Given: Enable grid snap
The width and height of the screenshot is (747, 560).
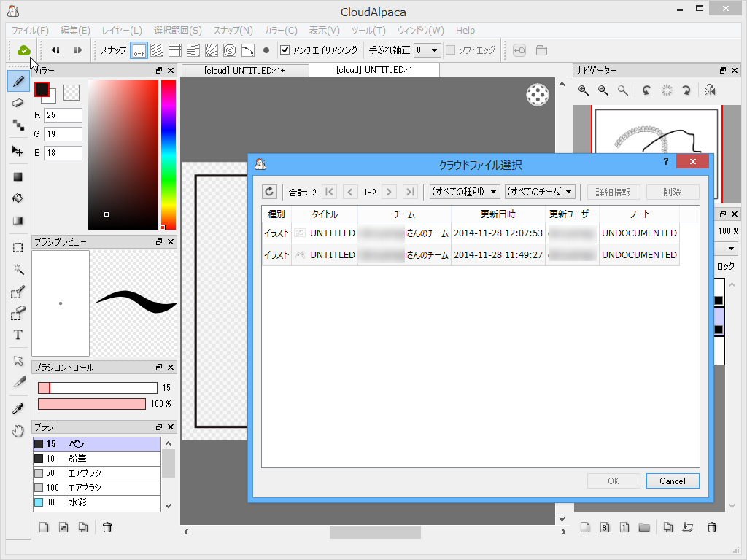Looking at the screenshot, I should pyautogui.click(x=175, y=50).
